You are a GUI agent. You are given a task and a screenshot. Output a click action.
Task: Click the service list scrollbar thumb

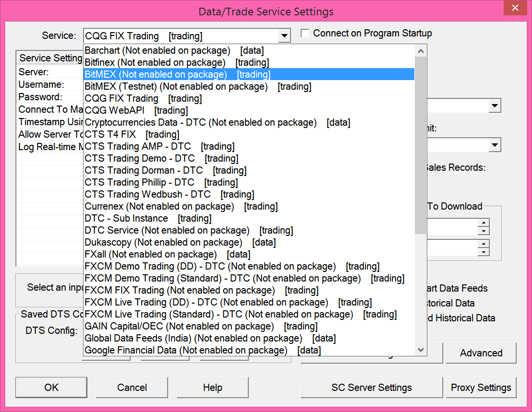click(421, 145)
